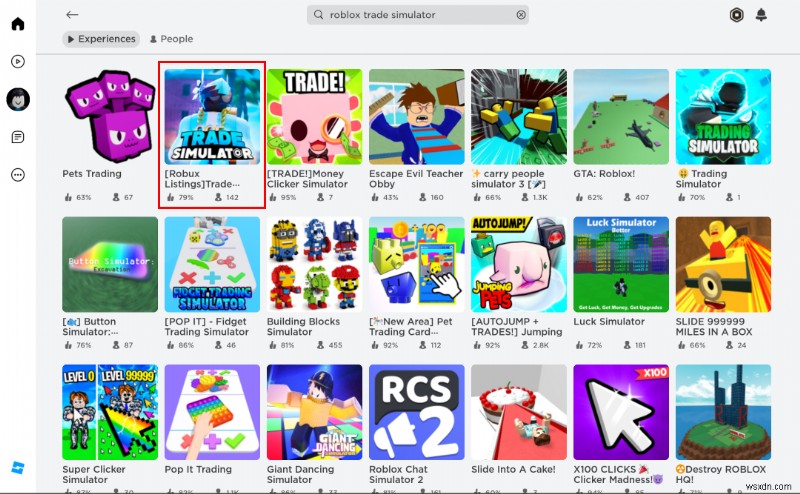The image size is (800, 494).
Task: Open the Trade Simulator game thumbnail
Action: [212, 117]
